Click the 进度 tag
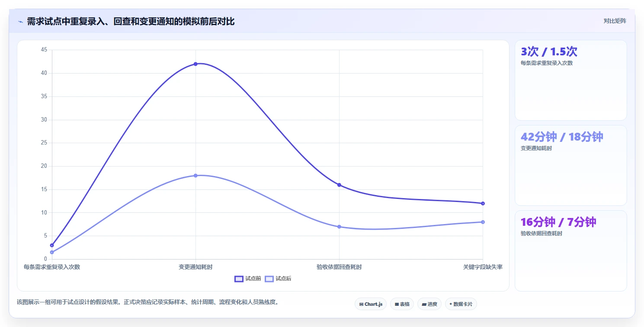The width and height of the screenshot is (644, 327). 429,304
